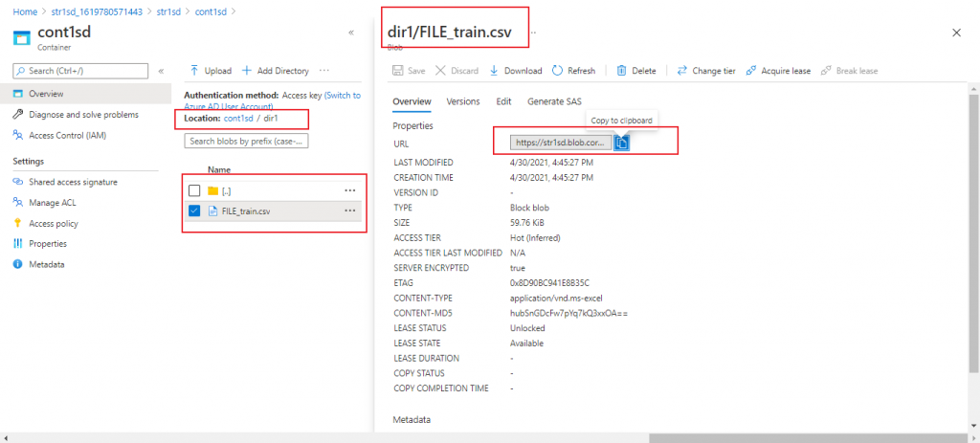This screenshot has height=443, width=980.
Task: Click Add Directory in the toolbar
Action: coord(275,71)
